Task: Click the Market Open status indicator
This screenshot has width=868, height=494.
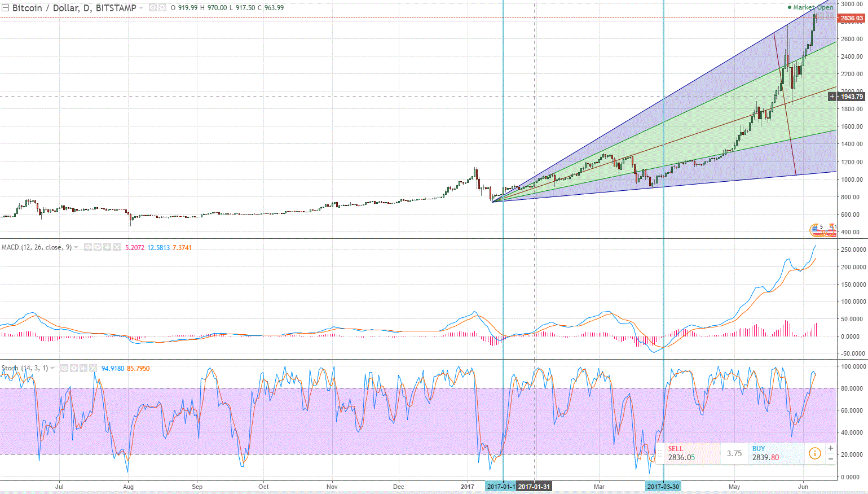Action: click(810, 7)
